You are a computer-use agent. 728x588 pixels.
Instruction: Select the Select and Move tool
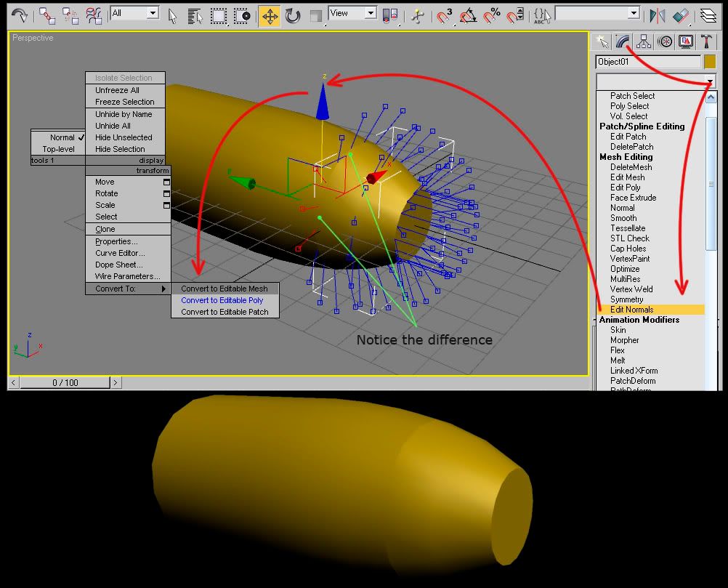(x=269, y=15)
